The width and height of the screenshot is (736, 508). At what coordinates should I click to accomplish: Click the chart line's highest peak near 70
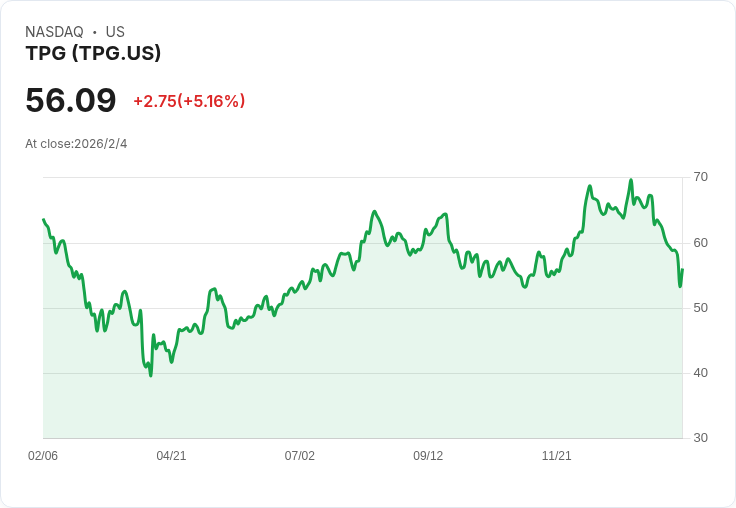[631, 180]
